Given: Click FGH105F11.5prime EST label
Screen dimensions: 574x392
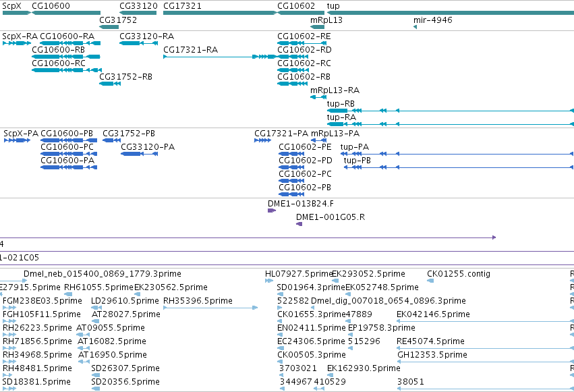Looking at the screenshot, I should 42,314.
